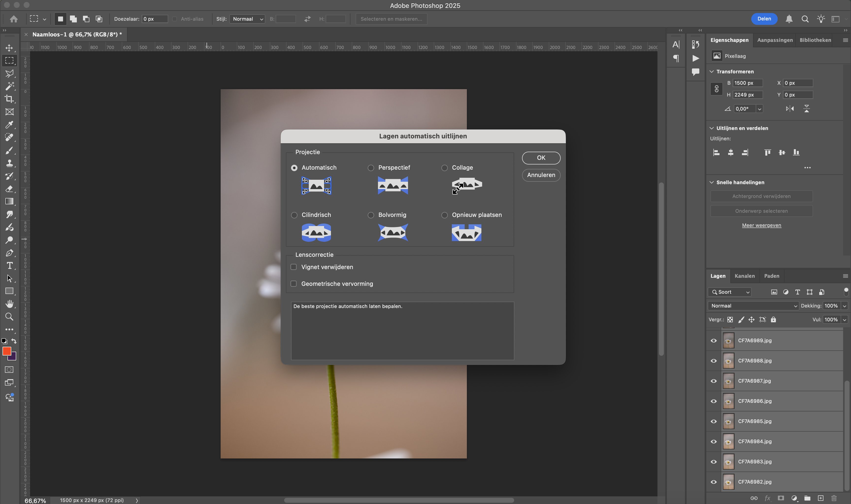Pick the Eyedropper tool
Screen dimensions: 851x504
pyautogui.click(x=9, y=125)
